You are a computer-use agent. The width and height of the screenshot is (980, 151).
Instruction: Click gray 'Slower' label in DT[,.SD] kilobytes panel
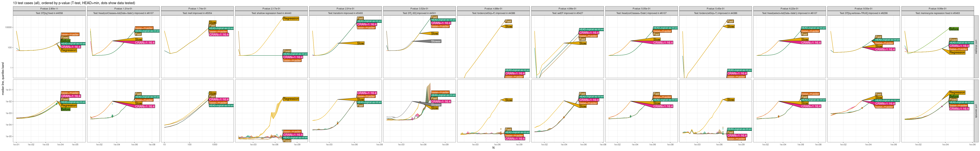pos(436,42)
